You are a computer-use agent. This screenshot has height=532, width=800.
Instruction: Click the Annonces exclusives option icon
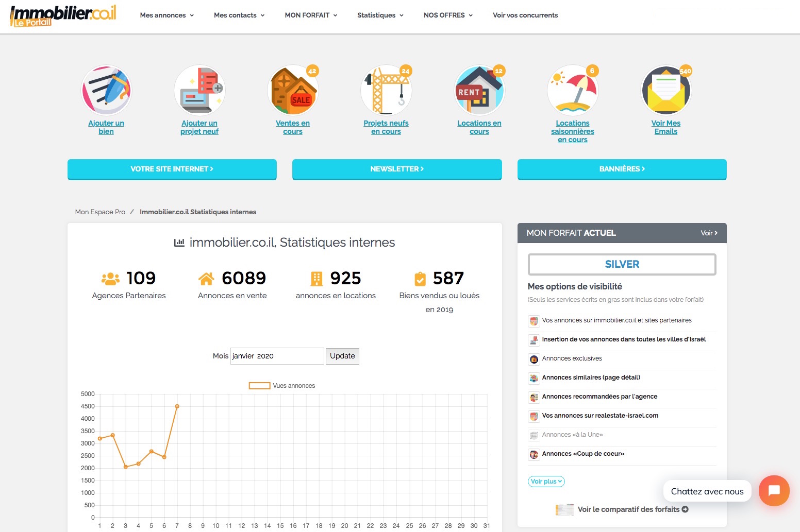coord(534,359)
